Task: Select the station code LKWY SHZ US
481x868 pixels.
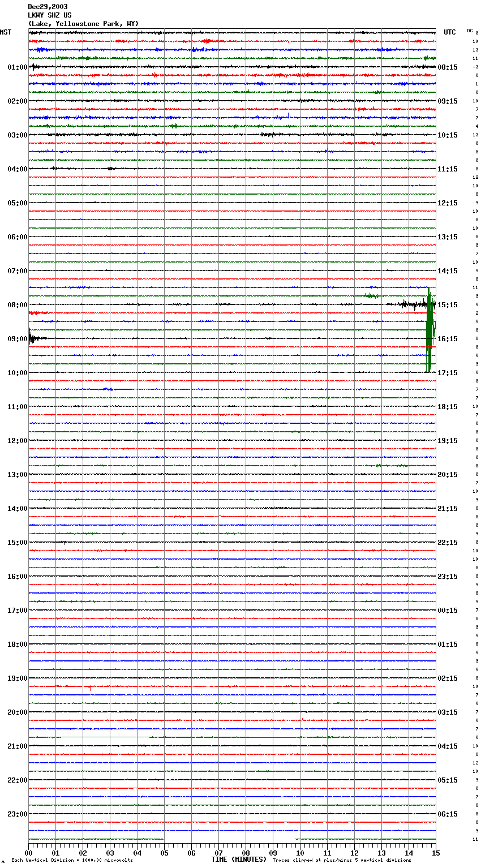Action: tap(50, 15)
